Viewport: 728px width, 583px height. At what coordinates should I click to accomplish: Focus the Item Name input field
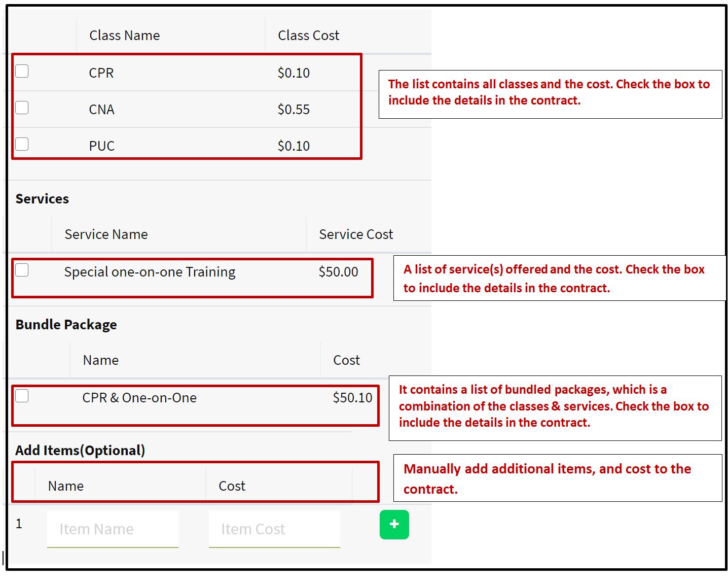pos(113,529)
